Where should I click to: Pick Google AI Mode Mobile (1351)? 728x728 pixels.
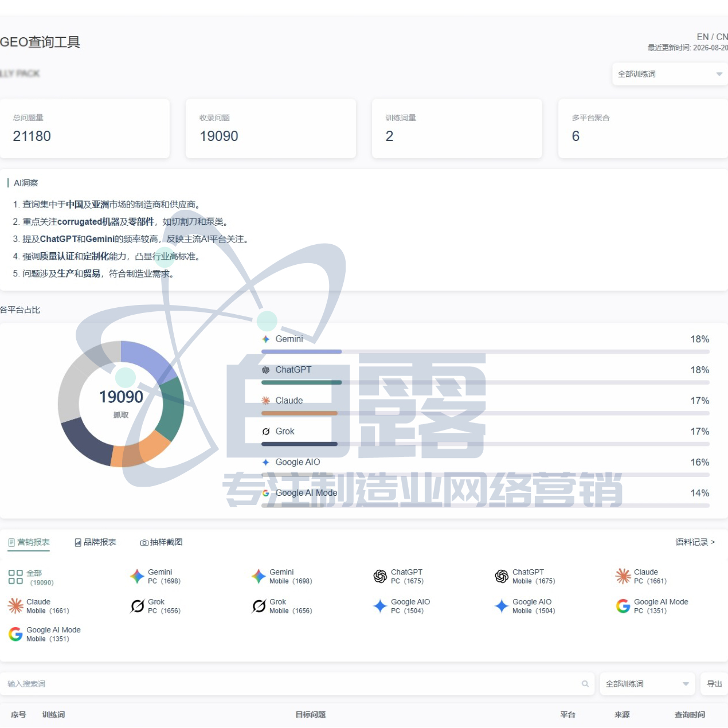(45, 634)
